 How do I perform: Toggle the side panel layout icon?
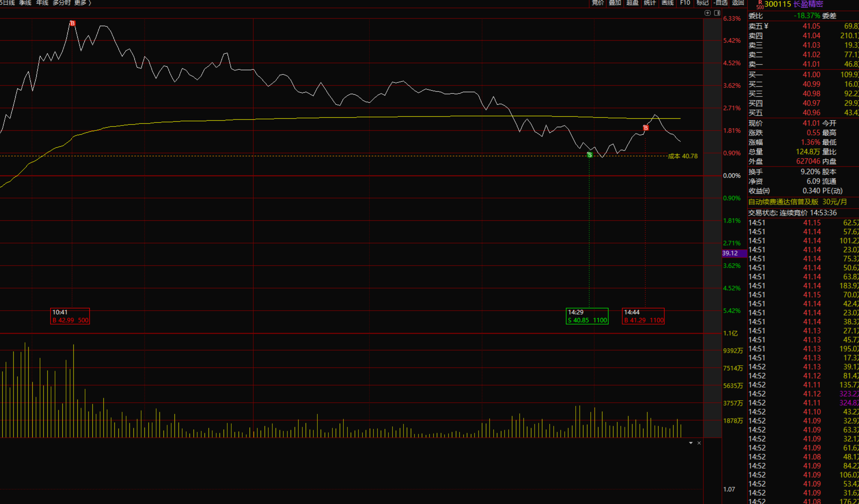coord(717,13)
